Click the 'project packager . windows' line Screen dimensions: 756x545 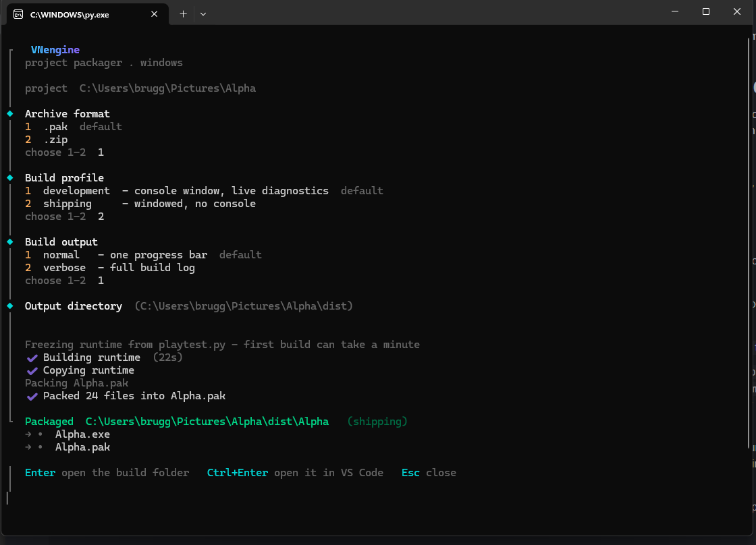pyautogui.click(x=104, y=63)
